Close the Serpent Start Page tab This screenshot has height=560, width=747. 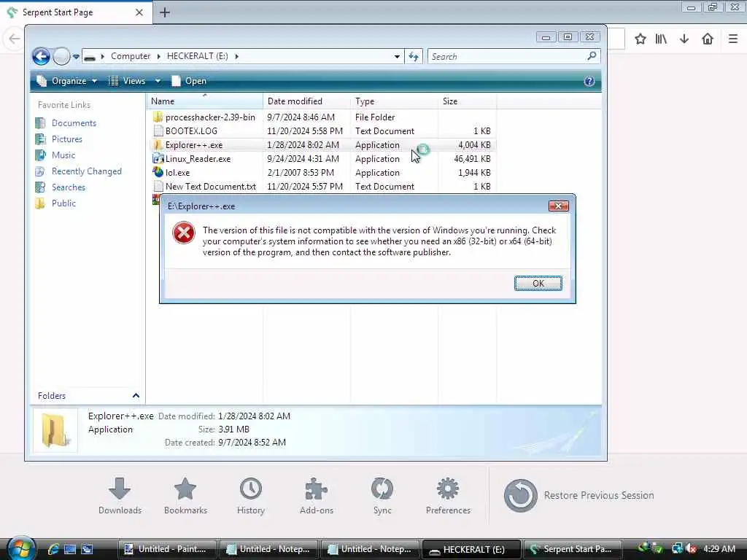139,12
